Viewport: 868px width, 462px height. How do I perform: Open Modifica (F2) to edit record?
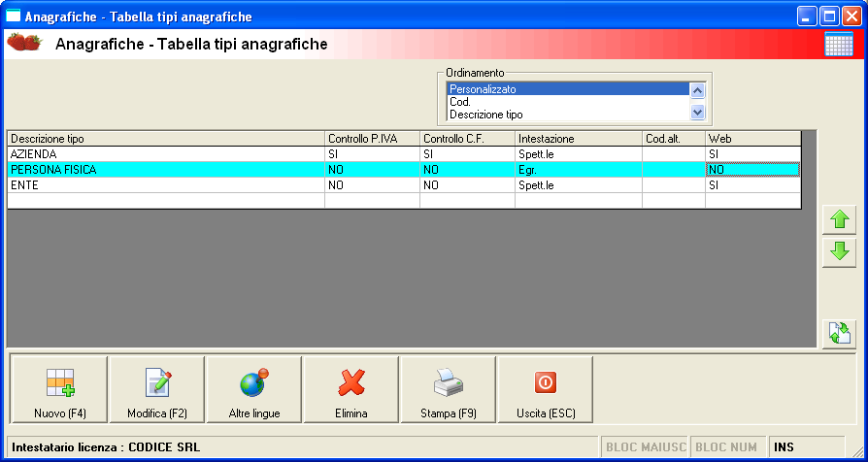pos(157,389)
